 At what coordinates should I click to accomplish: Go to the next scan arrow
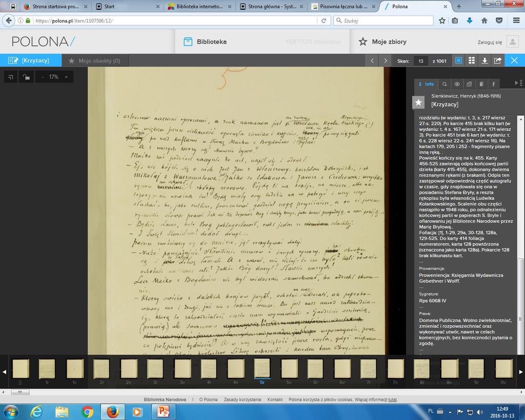(386, 61)
